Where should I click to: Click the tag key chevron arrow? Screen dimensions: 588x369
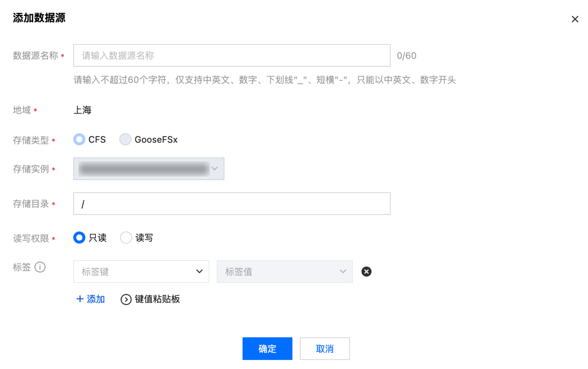tap(199, 271)
